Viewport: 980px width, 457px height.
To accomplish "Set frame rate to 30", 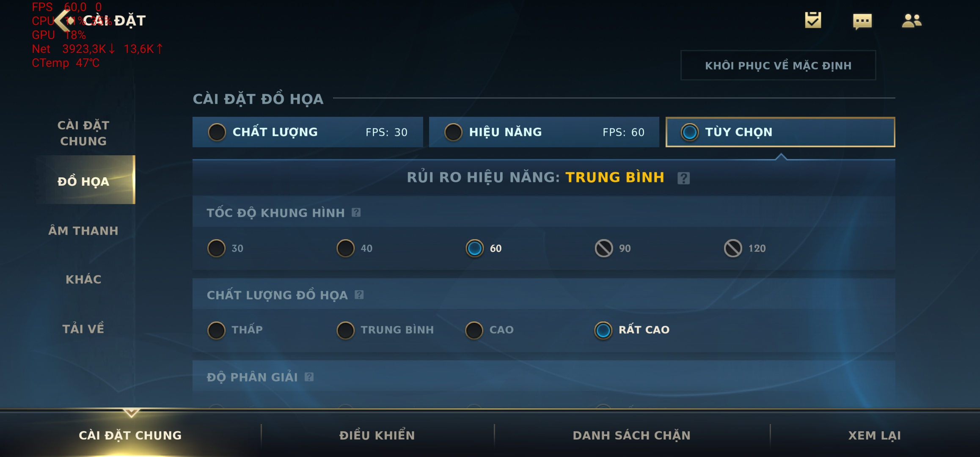I will coord(225,248).
